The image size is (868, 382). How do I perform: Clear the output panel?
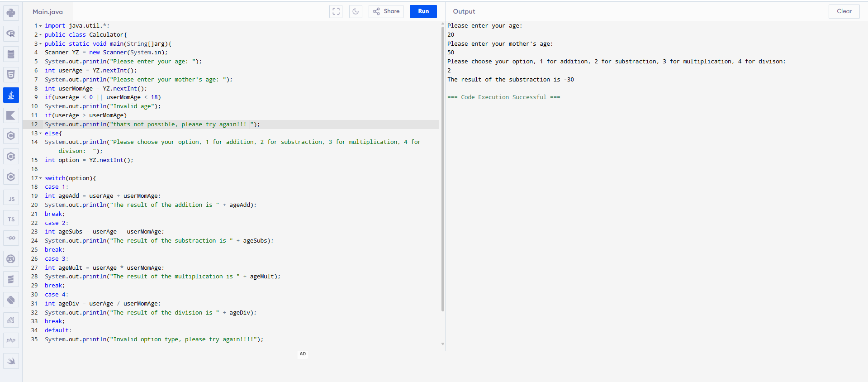(x=844, y=11)
